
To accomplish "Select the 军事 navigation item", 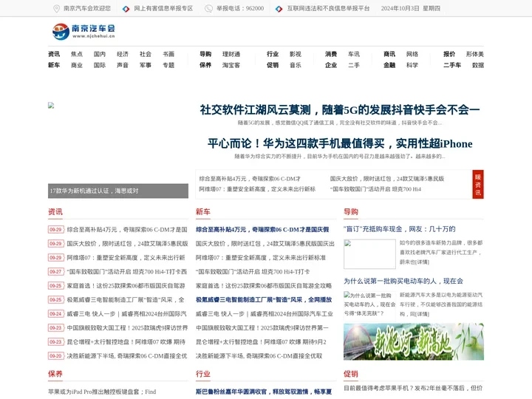I will coord(146,65).
